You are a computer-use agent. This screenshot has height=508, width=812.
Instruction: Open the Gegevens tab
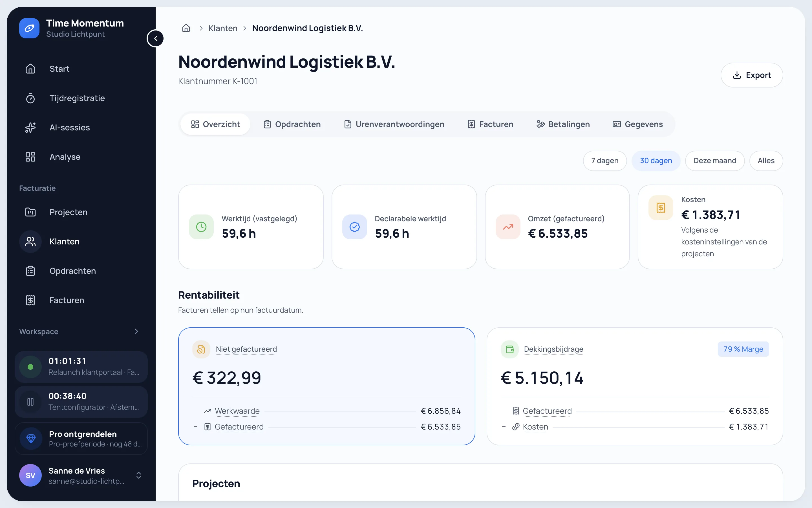click(637, 124)
